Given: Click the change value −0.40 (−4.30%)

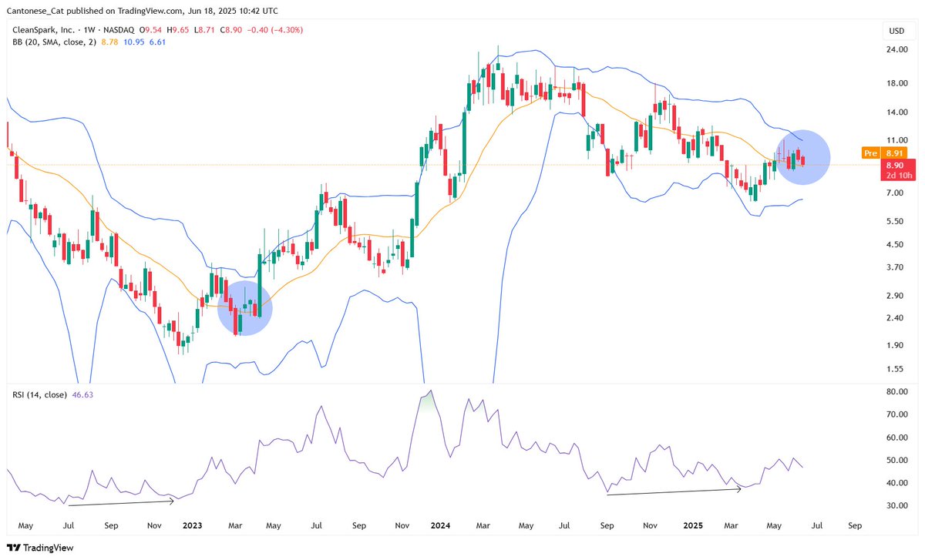Looking at the screenshot, I should pyautogui.click(x=276, y=30).
